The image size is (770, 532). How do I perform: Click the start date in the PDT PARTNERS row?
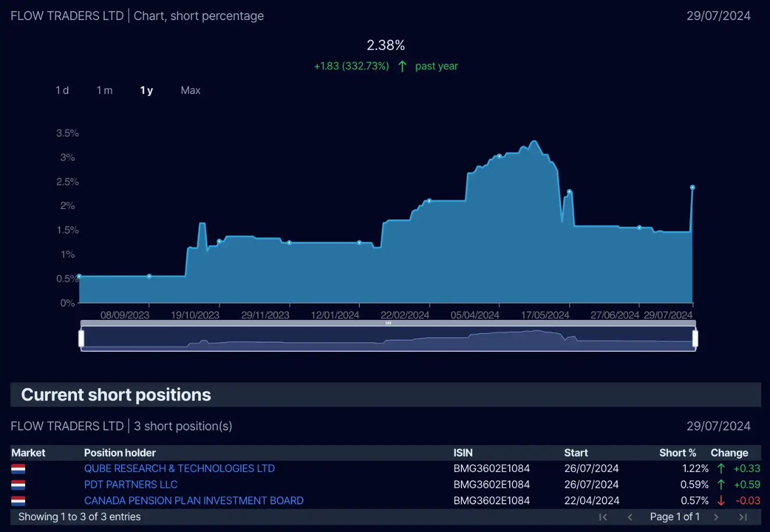[x=591, y=484]
